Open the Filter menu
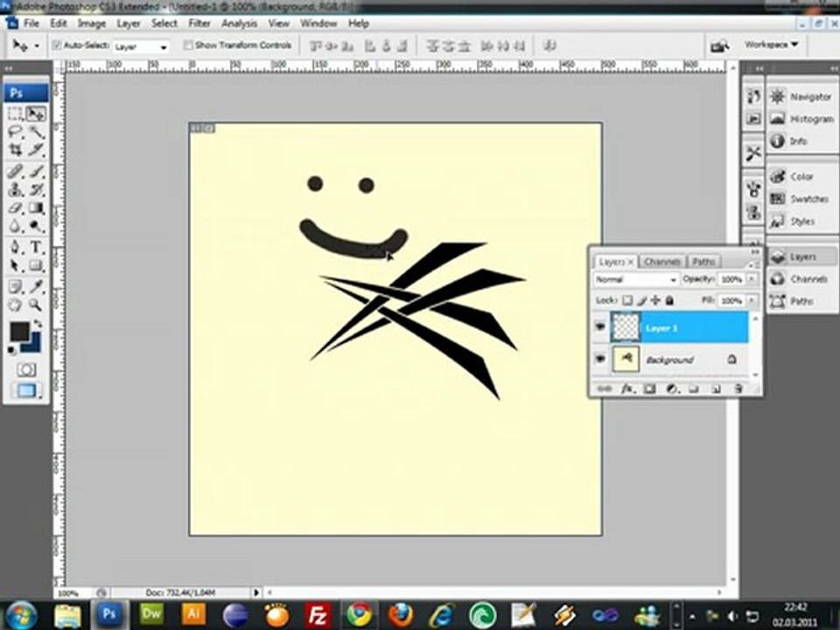 pyautogui.click(x=199, y=24)
